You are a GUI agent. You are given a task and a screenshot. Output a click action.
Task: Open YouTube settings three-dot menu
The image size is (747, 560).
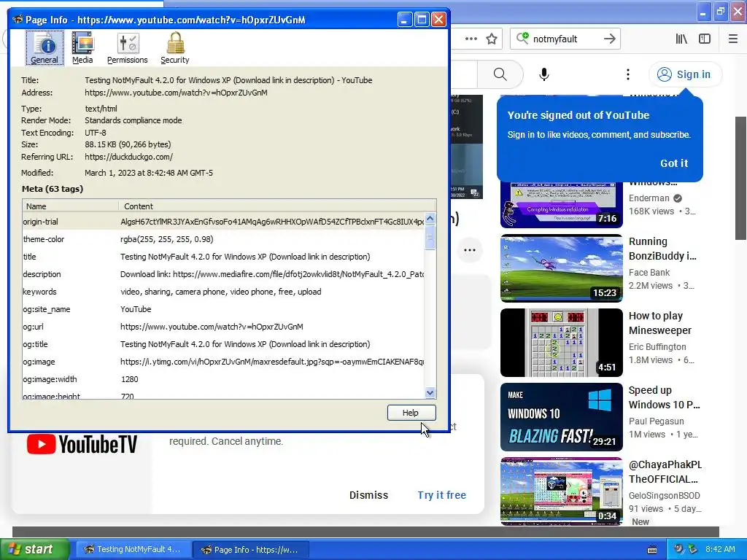coord(628,74)
